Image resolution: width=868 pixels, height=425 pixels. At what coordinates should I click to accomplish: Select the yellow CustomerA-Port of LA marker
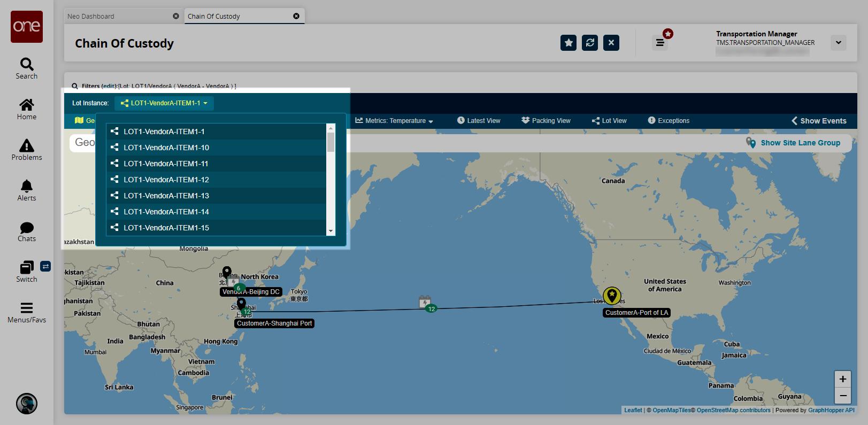tap(612, 295)
